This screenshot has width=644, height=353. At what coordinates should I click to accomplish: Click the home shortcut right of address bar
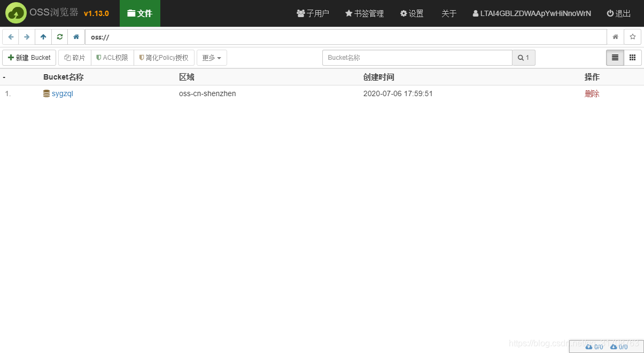[617, 37]
